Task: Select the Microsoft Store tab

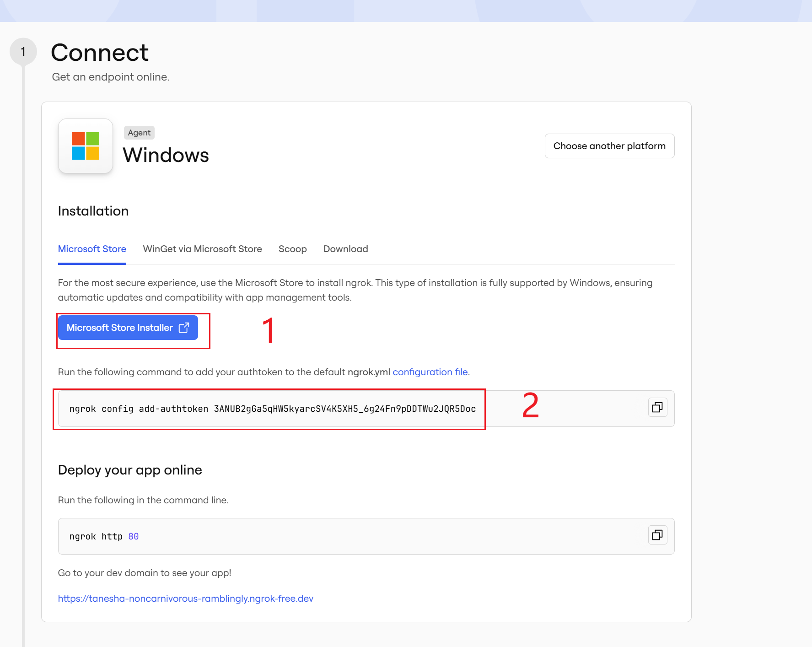Action: pyautogui.click(x=92, y=249)
